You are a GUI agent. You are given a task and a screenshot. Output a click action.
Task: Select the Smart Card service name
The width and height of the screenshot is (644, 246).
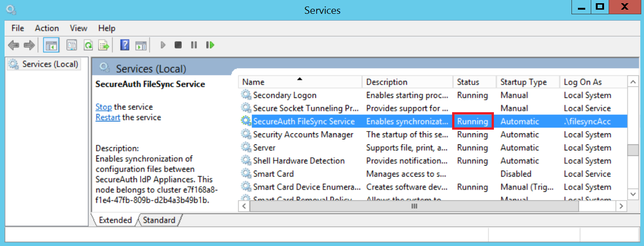pos(273,174)
